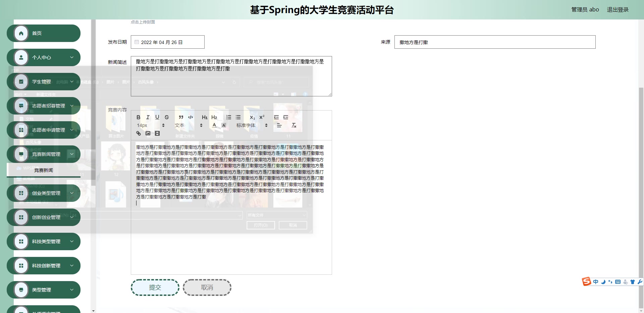644x313 pixels.
Task: Apply superscript formatting
Action: tap(262, 117)
